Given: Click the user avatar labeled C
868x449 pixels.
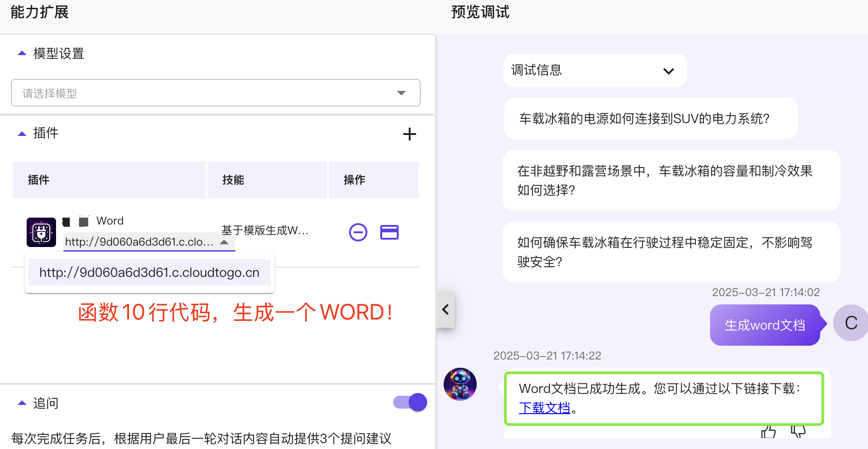Looking at the screenshot, I should coord(851,323).
